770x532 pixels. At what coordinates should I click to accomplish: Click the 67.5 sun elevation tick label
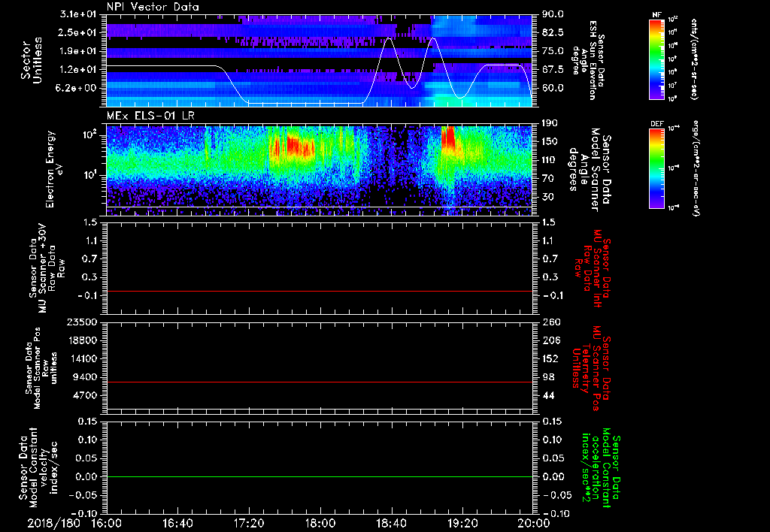[553, 70]
